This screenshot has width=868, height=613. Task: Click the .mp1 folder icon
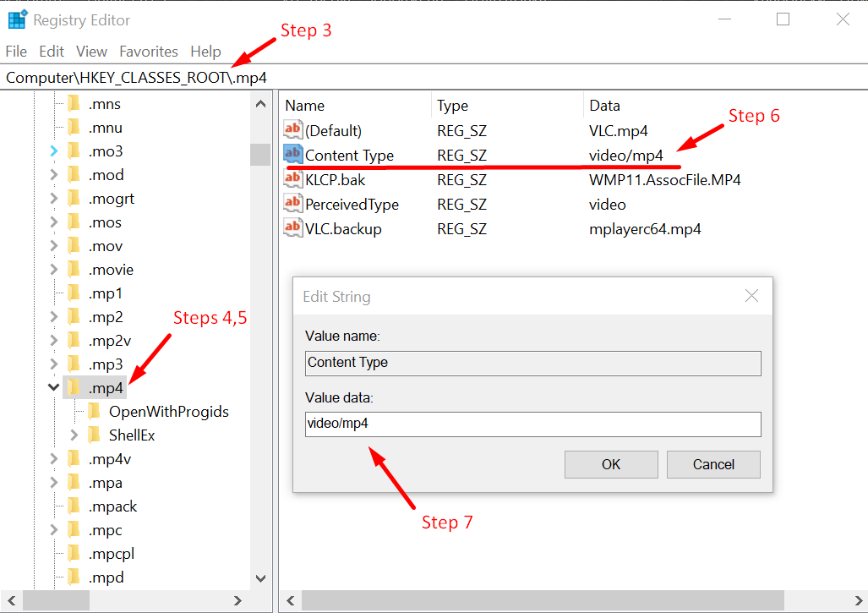[74, 293]
